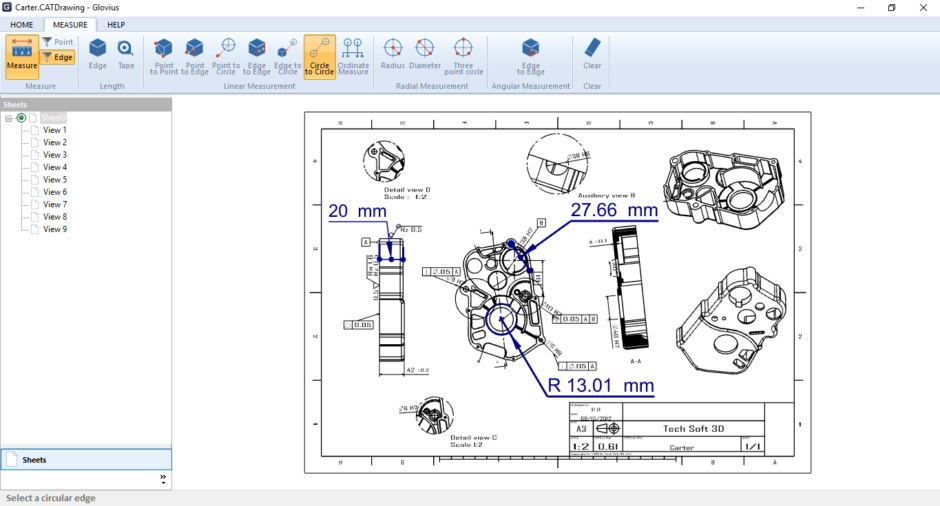Click the Auxiliary view B caption
The width and height of the screenshot is (940, 506).
[x=606, y=195]
